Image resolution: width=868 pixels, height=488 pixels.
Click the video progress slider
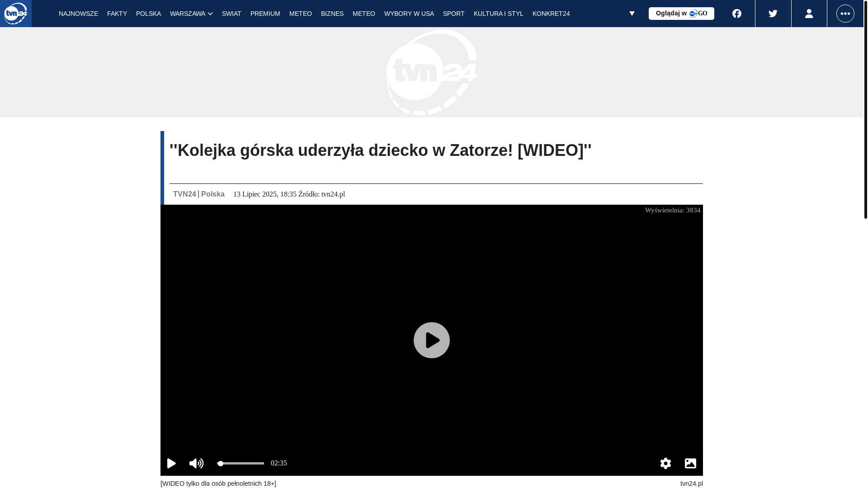coord(241,463)
